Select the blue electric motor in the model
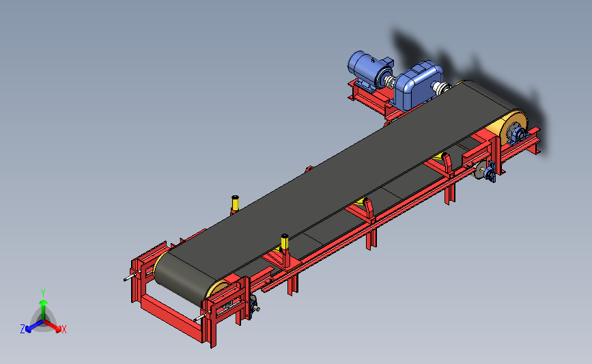Image resolution: width=592 pixels, height=364 pixels. click(x=369, y=71)
